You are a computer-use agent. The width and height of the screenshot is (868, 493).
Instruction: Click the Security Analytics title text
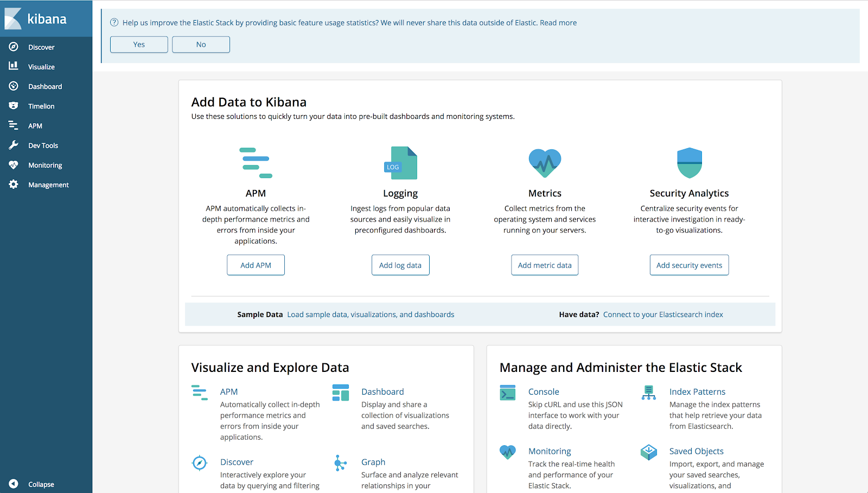point(689,193)
